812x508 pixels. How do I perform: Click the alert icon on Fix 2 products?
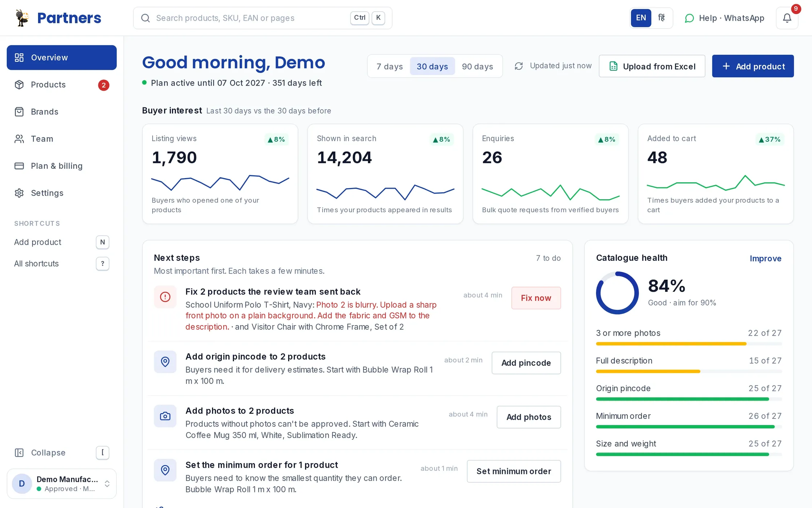(x=165, y=297)
